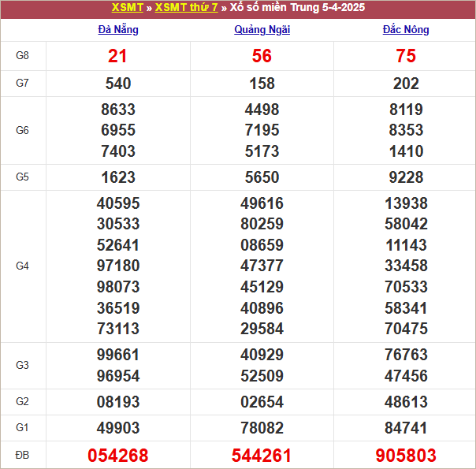Click the G4 number 70533
The image size is (476, 469).
coord(406,287)
